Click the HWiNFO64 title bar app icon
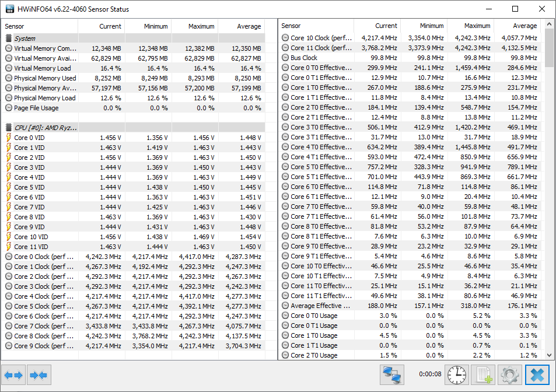This screenshot has width=556, height=392. coord(9,9)
